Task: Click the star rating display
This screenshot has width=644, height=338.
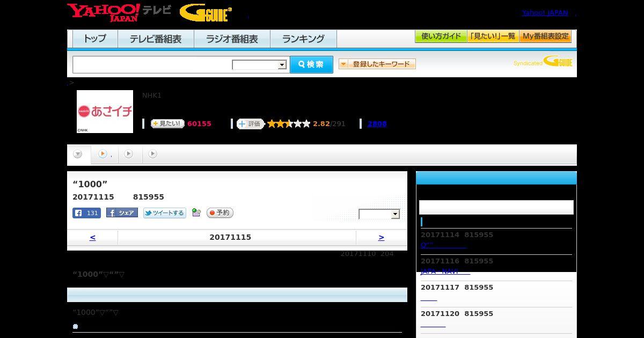Action: [289, 124]
